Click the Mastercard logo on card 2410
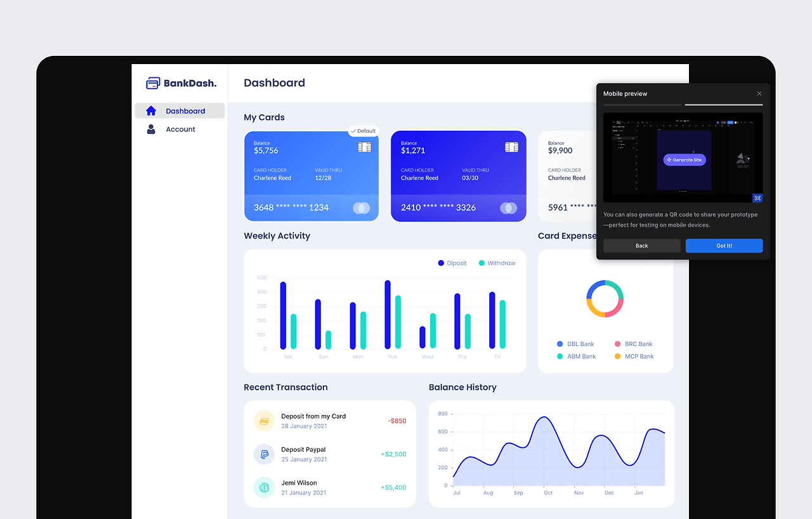Image resolution: width=812 pixels, height=519 pixels. (x=508, y=208)
